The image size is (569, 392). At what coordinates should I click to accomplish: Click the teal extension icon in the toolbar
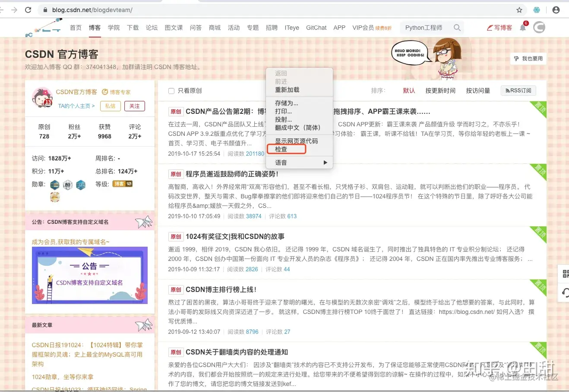click(537, 9)
